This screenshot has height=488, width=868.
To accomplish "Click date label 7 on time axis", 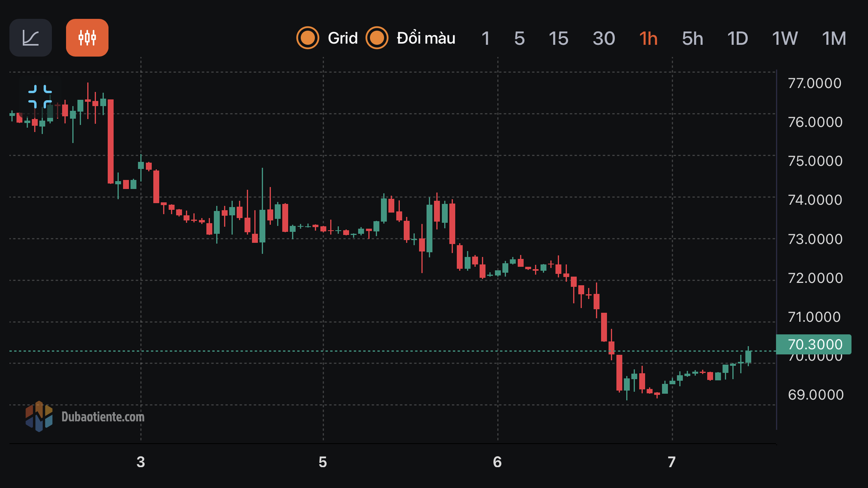I will pos(672,462).
